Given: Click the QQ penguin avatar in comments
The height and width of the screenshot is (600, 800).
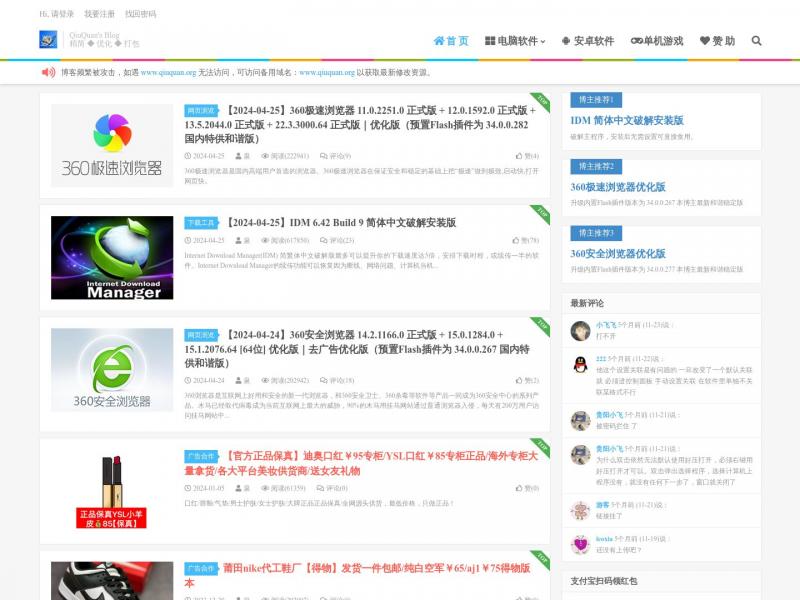Looking at the screenshot, I should (x=579, y=364).
